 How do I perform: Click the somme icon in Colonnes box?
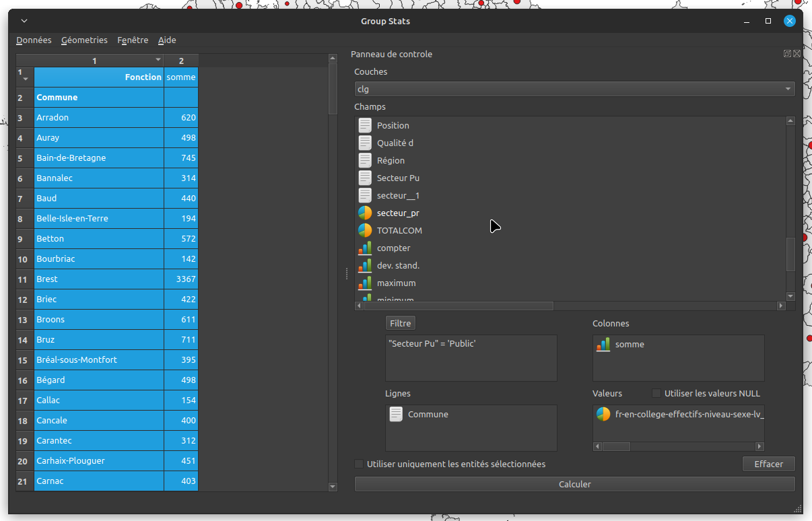(603, 345)
